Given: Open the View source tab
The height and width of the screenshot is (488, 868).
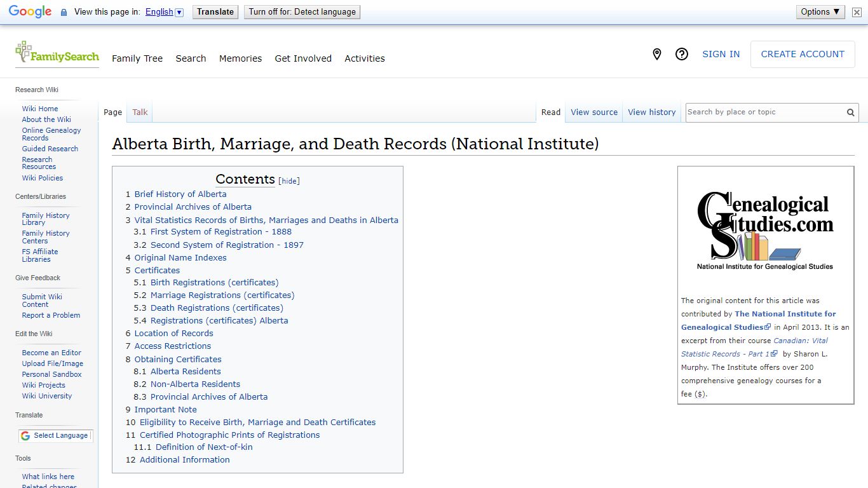Looking at the screenshot, I should (594, 112).
